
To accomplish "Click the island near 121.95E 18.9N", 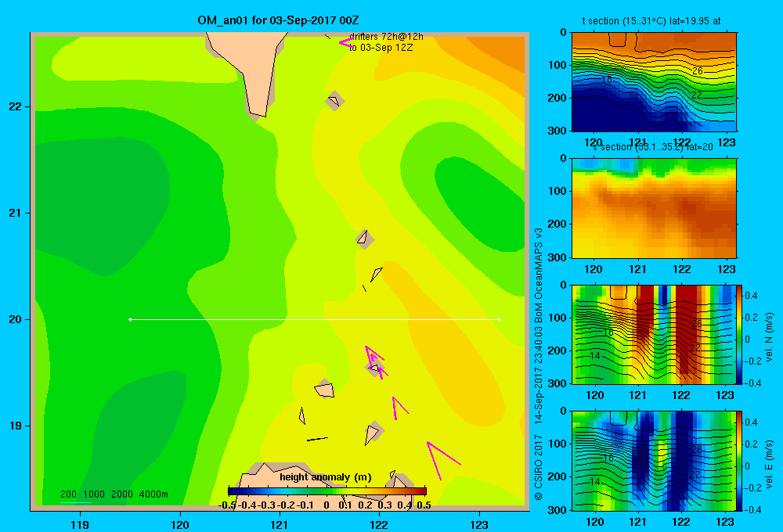I will tap(373, 433).
